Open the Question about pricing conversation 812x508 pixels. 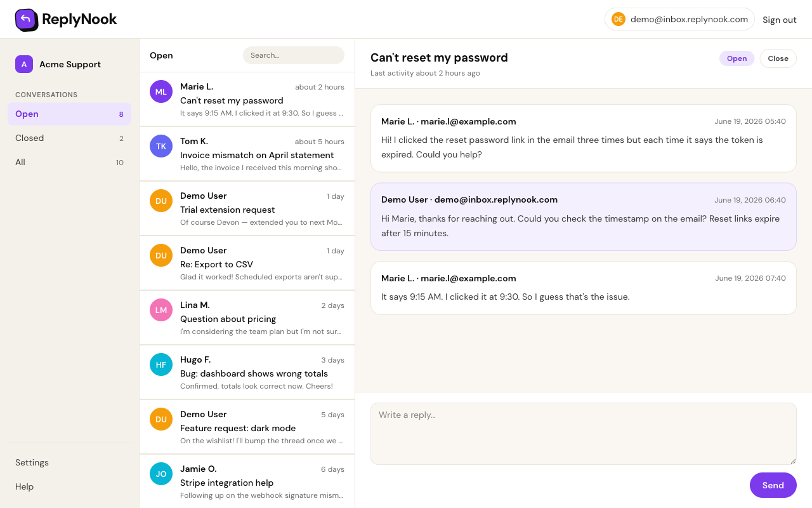(x=247, y=318)
